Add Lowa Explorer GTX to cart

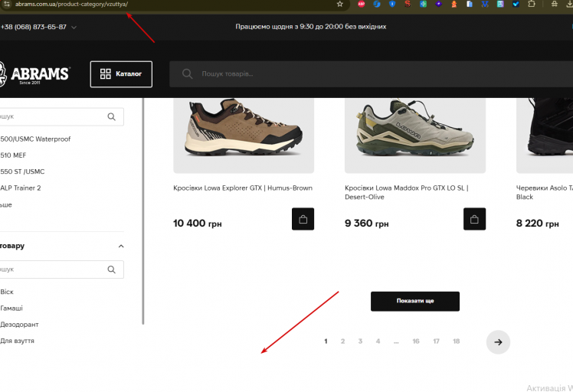click(x=303, y=219)
